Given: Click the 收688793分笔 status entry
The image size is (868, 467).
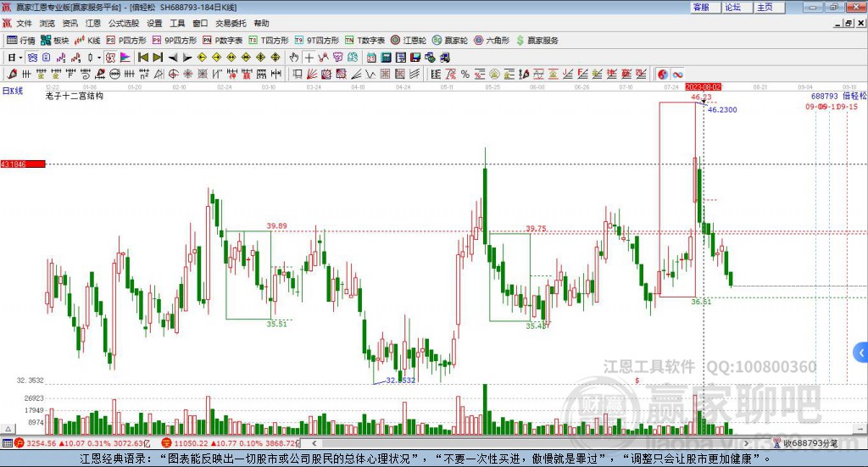Looking at the screenshot, I should click(806, 442).
